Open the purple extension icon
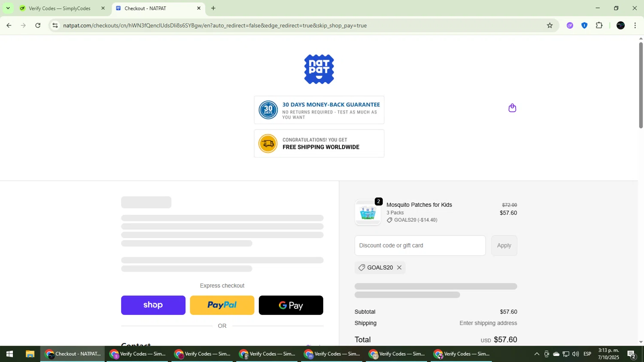The height and width of the screenshot is (362, 644). (x=570, y=25)
